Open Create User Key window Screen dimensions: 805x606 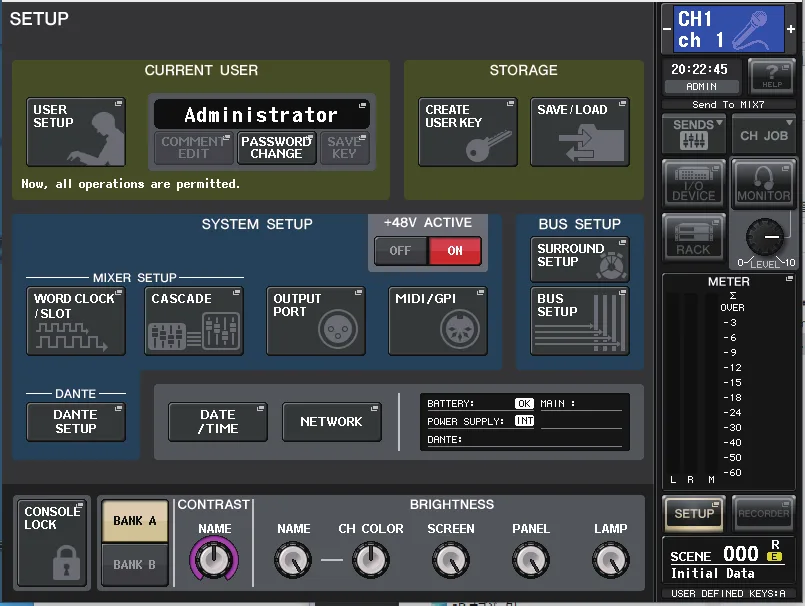(468, 132)
